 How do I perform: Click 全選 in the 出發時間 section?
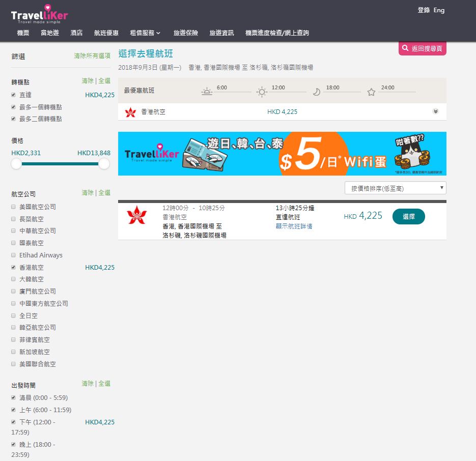104,384
